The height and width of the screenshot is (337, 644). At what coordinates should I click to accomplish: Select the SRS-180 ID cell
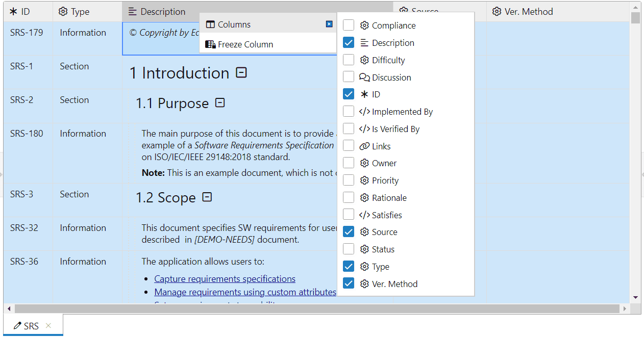point(28,153)
